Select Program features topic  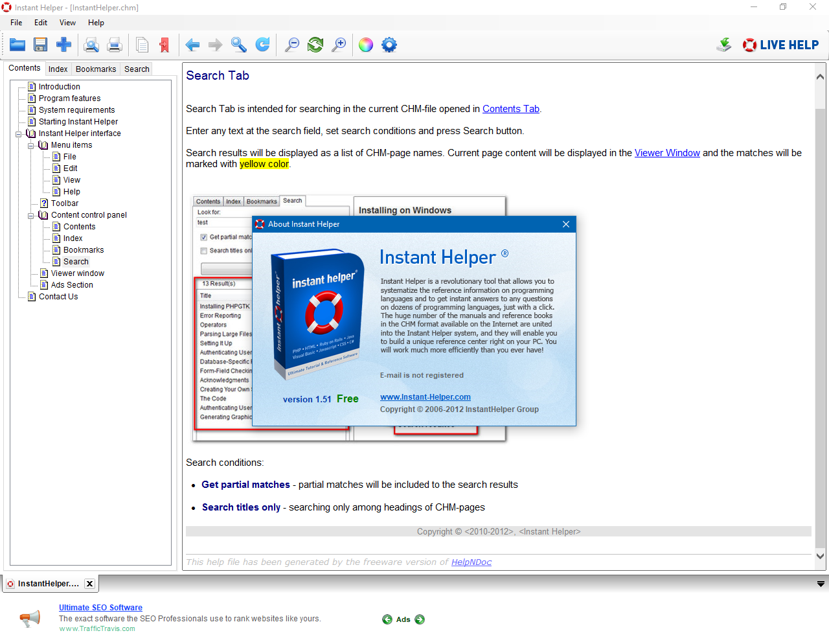tap(69, 98)
